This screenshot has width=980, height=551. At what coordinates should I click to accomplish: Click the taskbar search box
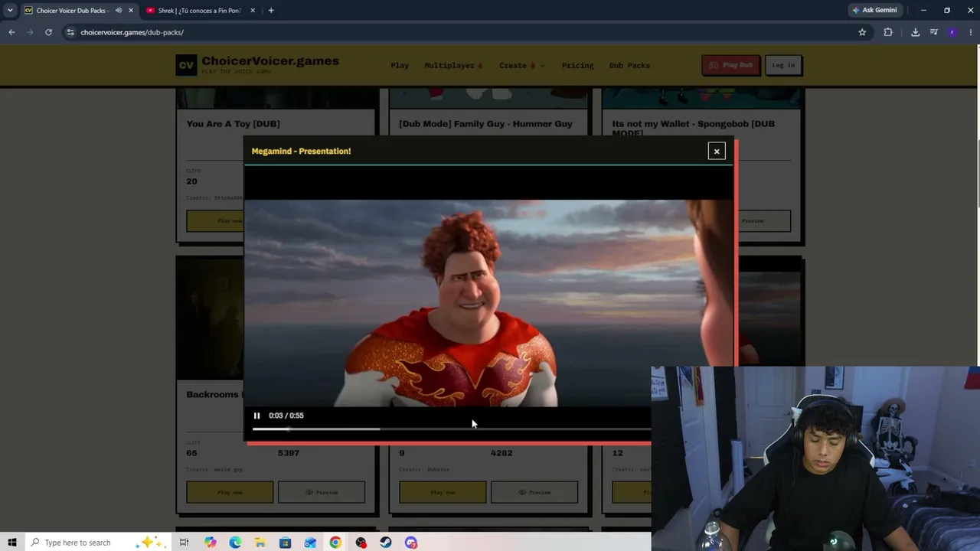click(x=100, y=543)
